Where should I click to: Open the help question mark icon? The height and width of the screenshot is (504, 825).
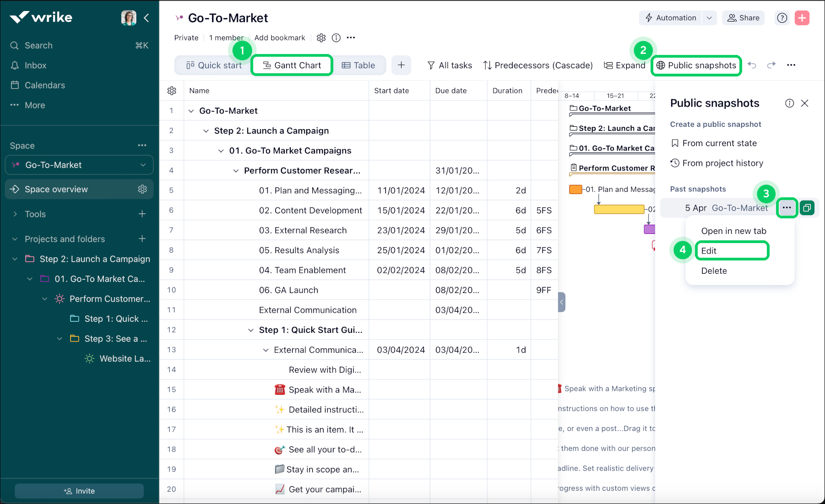pos(782,18)
